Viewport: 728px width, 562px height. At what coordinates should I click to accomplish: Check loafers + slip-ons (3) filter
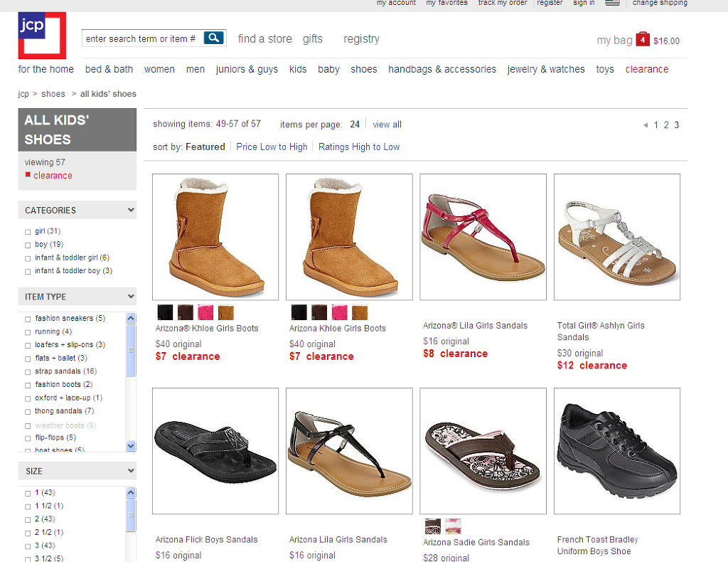pos(28,346)
